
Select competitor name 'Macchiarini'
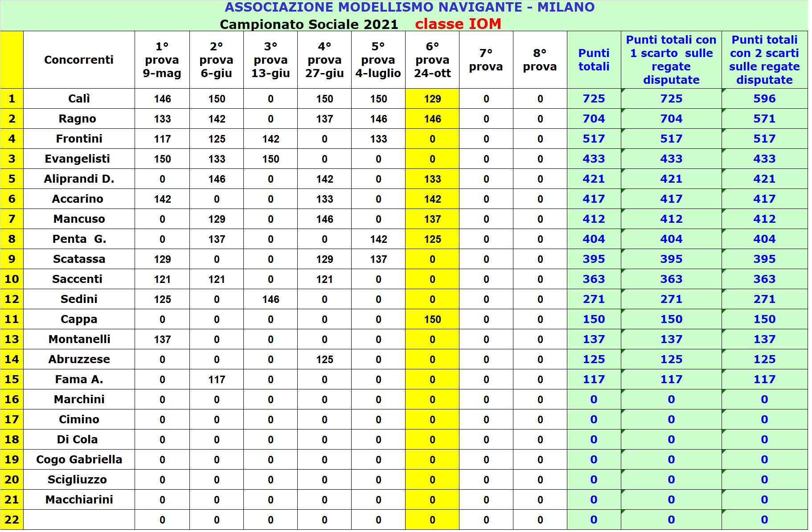(x=79, y=499)
